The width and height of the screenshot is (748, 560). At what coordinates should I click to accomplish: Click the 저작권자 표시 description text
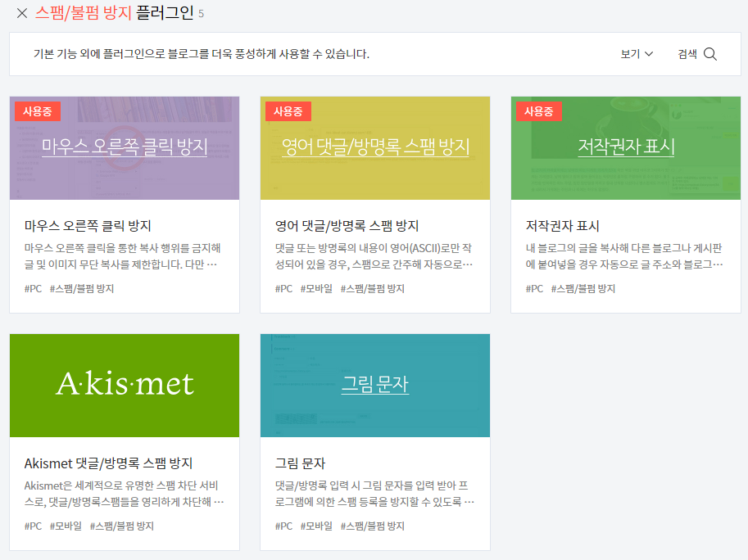[624, 256]
